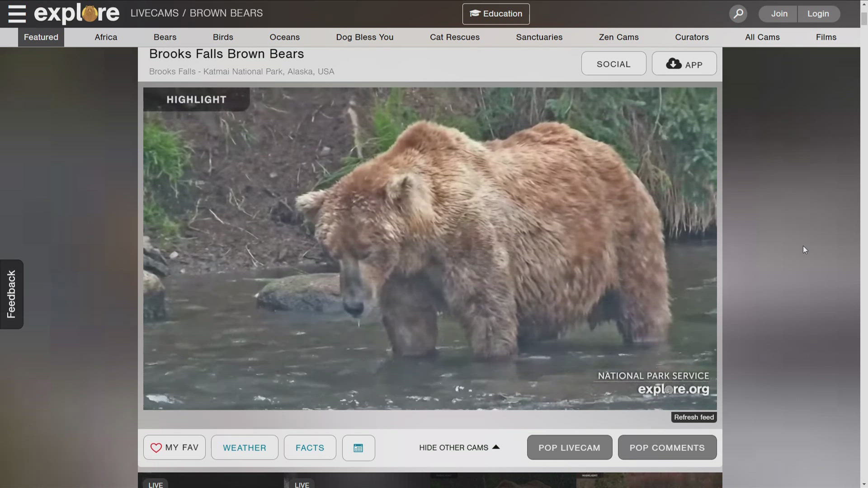The width and height of the screenshot is (868, 488).
Task: Click the explore logo
Action: point(77,14)
